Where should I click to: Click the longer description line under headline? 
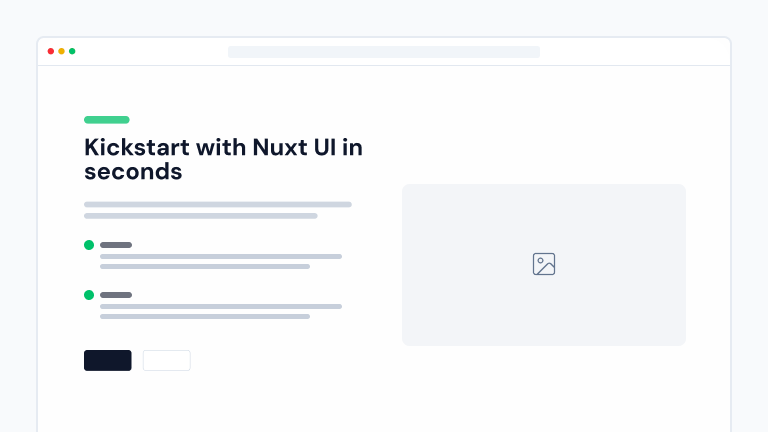coord(218,204)
